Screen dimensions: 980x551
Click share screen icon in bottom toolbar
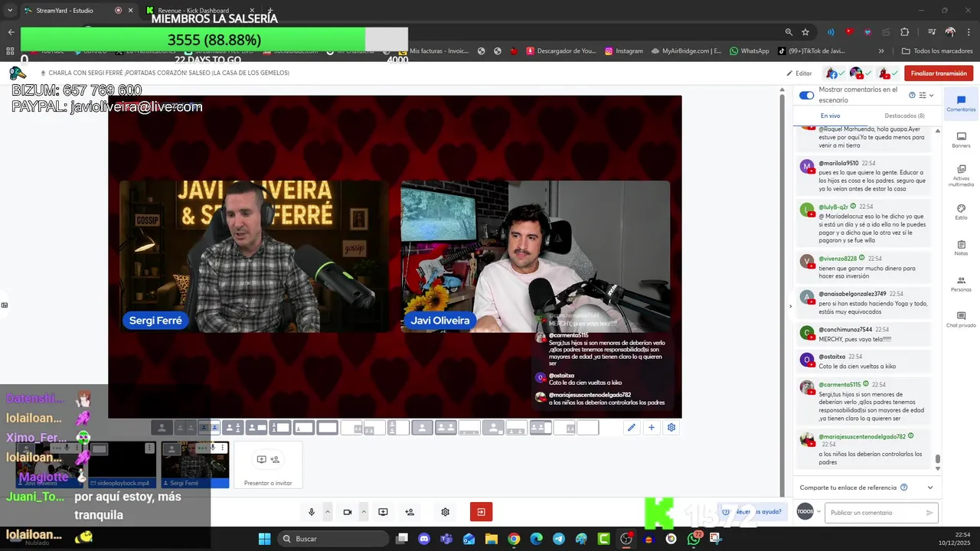[x=383, y=512]
